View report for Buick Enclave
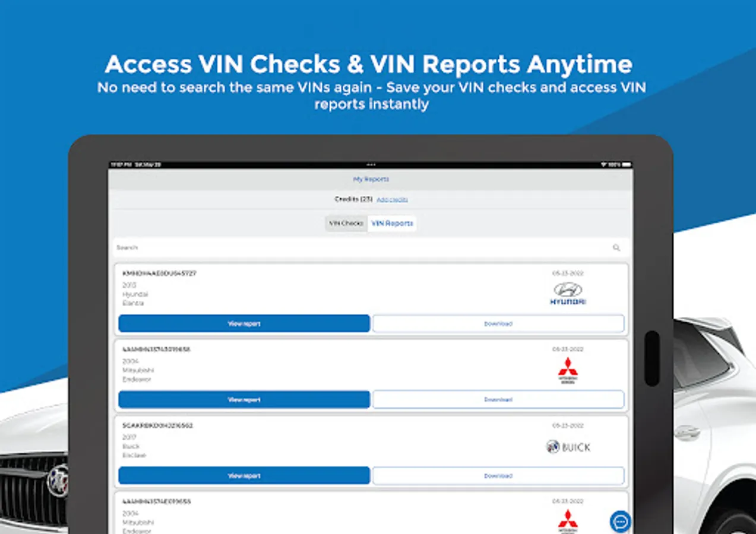Image resolution: width=756 pixels, height=534 pixels. [x=244, y=475]
